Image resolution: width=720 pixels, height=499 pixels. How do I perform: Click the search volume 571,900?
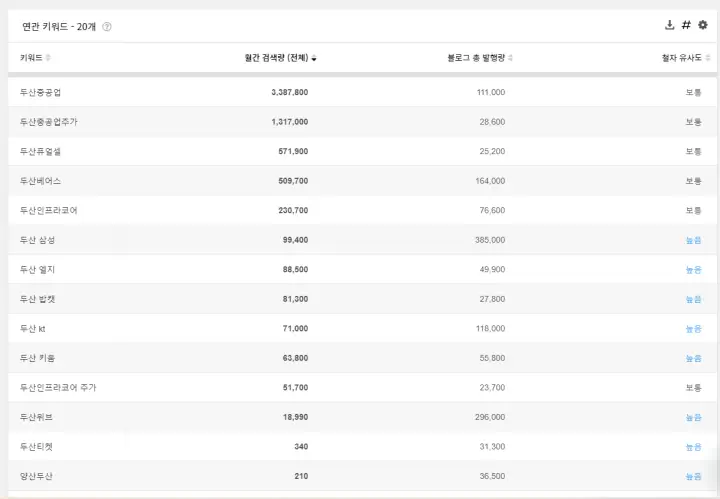293,151
